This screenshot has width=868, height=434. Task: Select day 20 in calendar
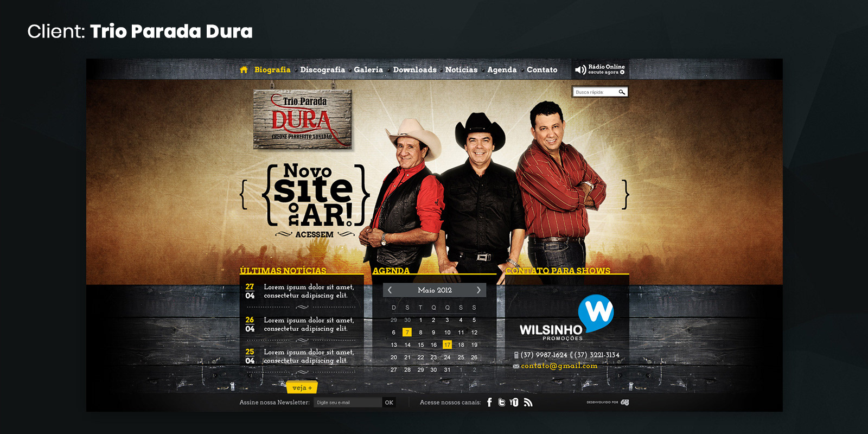pyautogui.click(x=394, y=357)
